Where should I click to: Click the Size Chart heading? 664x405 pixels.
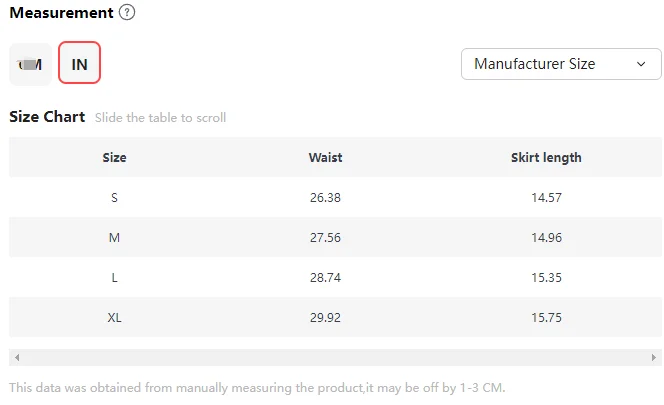click(47, 117)
